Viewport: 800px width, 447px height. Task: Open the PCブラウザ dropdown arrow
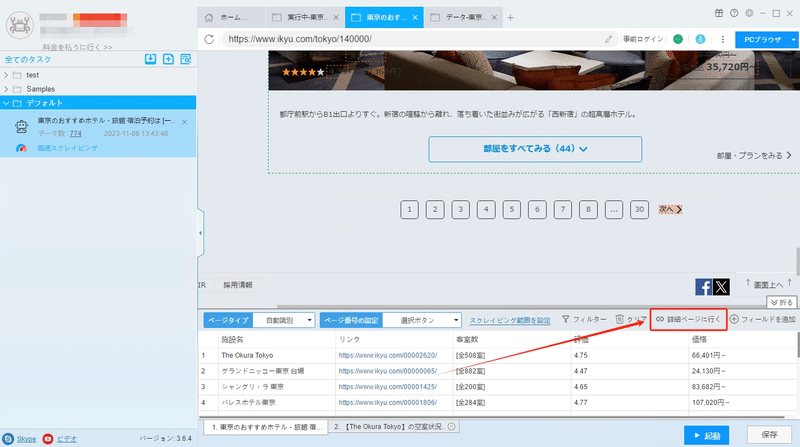point(793,39)
